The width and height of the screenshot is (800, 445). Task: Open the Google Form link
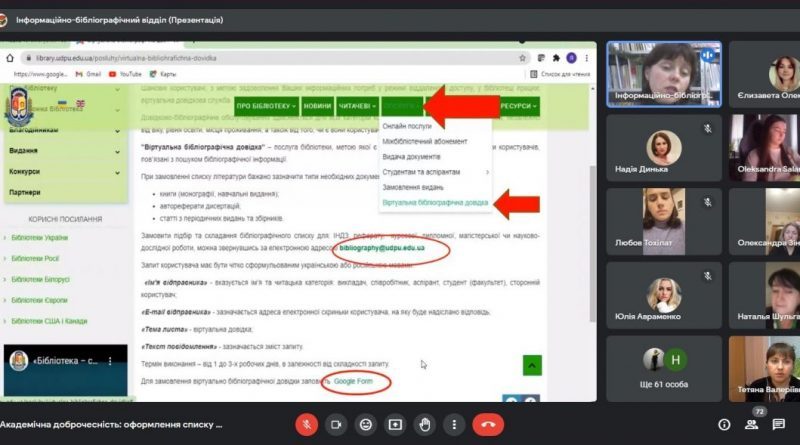[353, 381]
